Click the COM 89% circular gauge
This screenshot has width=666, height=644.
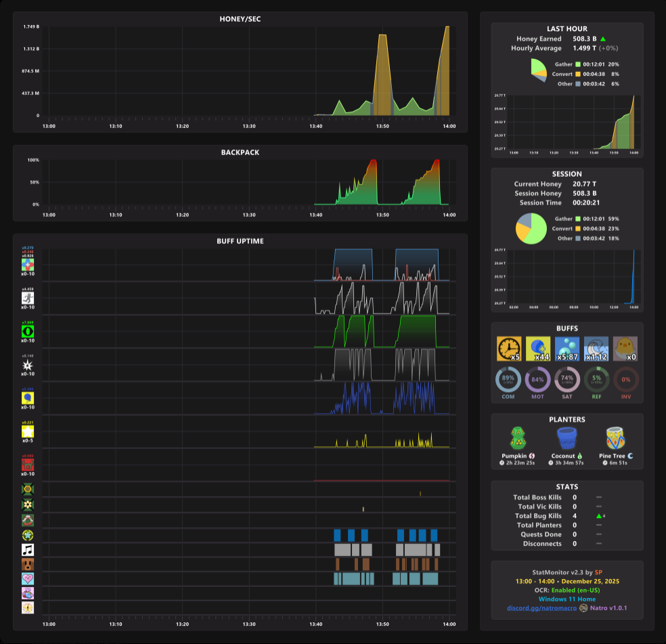point(508,380)
